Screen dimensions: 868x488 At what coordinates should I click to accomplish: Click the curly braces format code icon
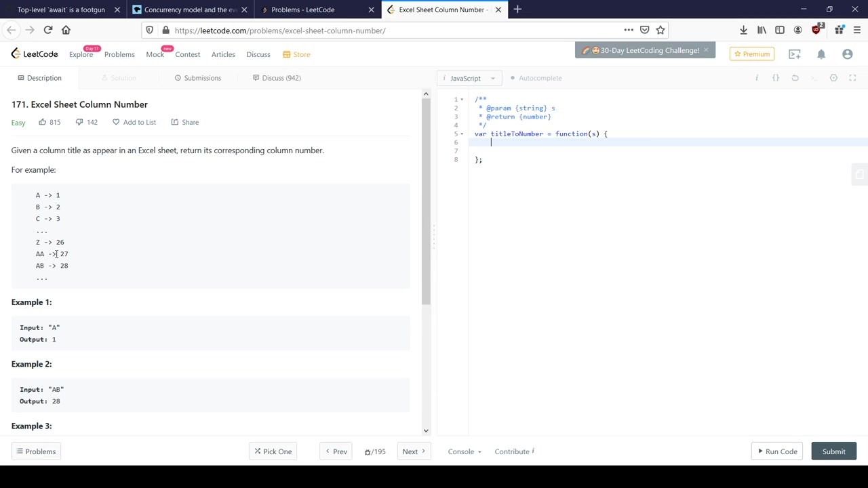[776, 78]
